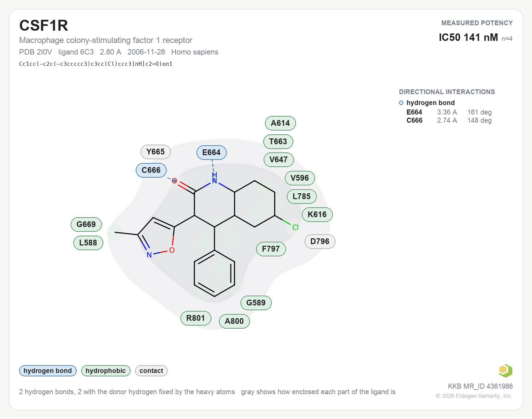532x419 pixels.
Task: Click the chlorine atom Cl on the ligand
Action: (x=295, y=227)
